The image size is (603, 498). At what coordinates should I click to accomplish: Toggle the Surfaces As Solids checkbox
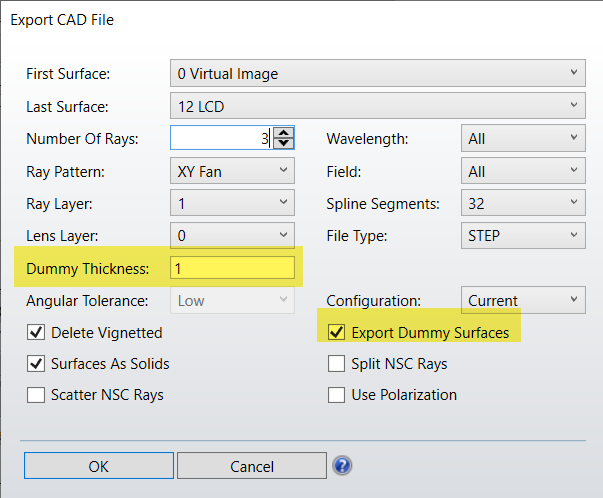[x=36, y=364]
